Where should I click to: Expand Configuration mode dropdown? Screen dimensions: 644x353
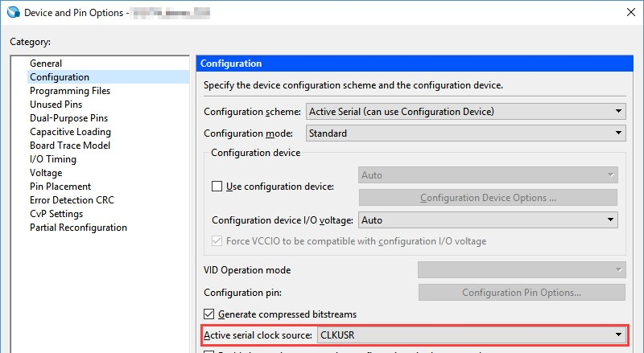pos(466,133)
